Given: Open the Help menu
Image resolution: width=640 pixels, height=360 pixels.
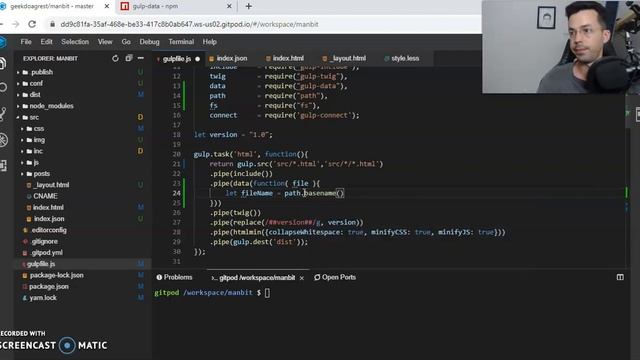Looking at the screenshot, I should [209, 42].
